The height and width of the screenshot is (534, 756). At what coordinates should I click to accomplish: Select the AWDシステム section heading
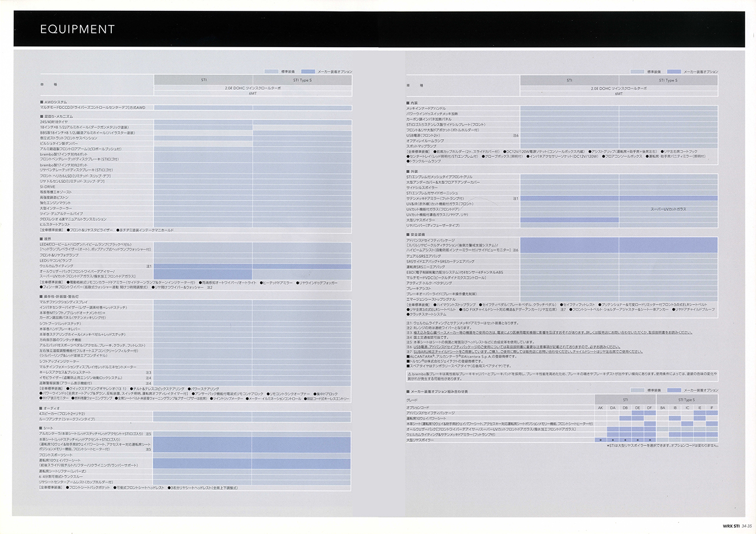tap(55, 102)
